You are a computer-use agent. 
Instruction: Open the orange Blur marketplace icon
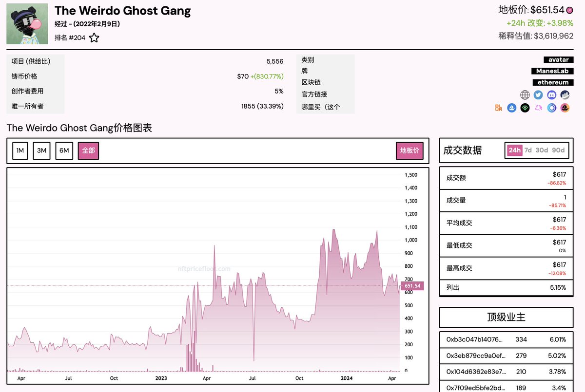[499, 108]
